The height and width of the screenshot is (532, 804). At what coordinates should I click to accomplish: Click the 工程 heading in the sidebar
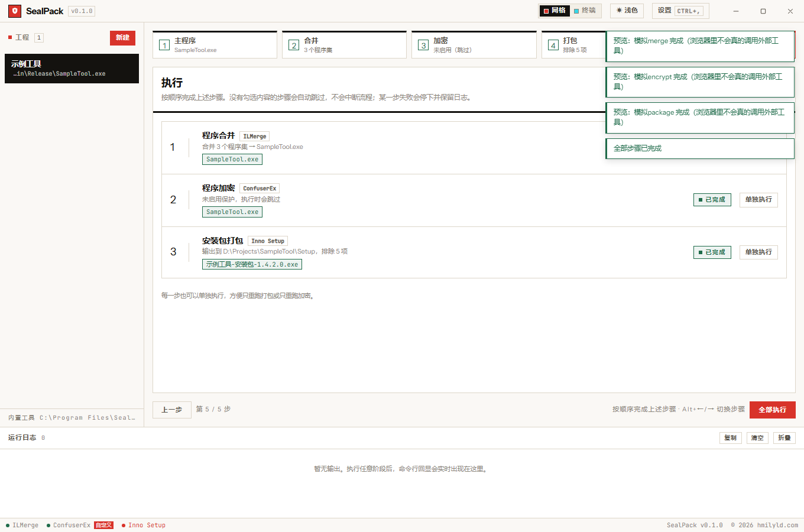tap(22, 37)
